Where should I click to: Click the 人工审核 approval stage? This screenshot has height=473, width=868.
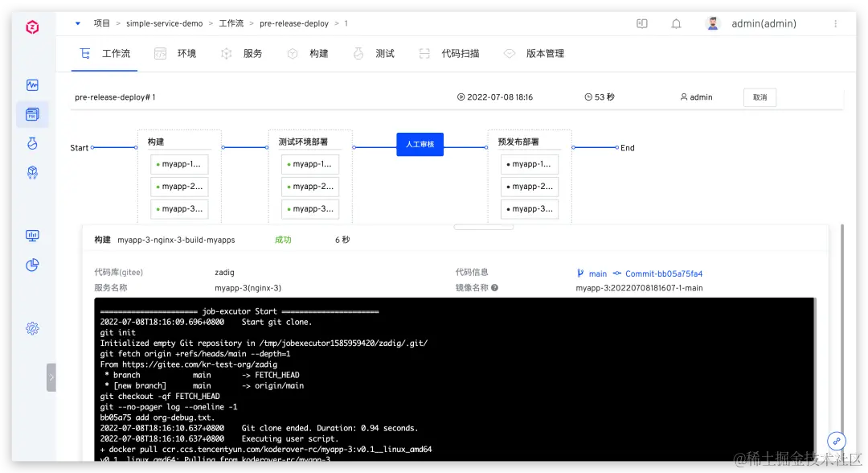point(420,144)
